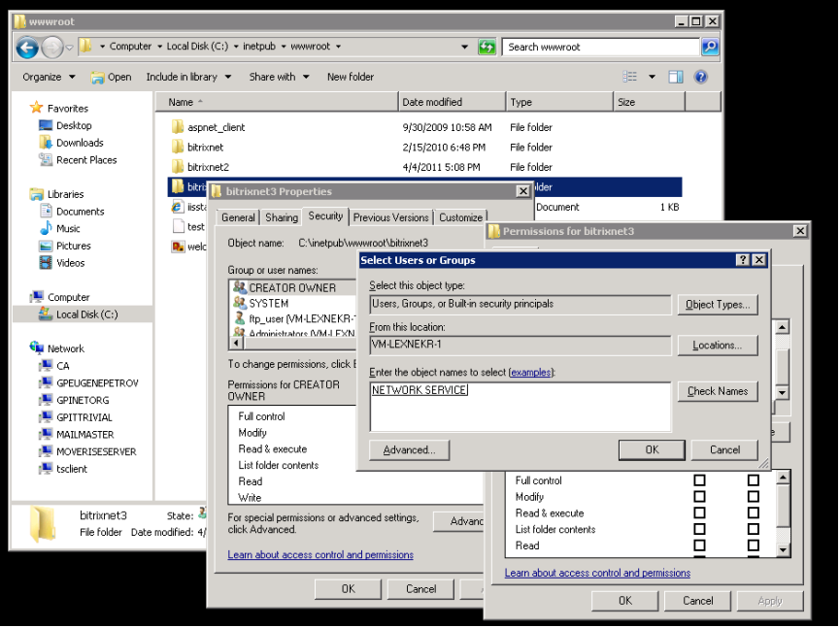Refresh the wwwroot folder view
The height and width of the screenshot is (628, 840).
pos(487,48)
